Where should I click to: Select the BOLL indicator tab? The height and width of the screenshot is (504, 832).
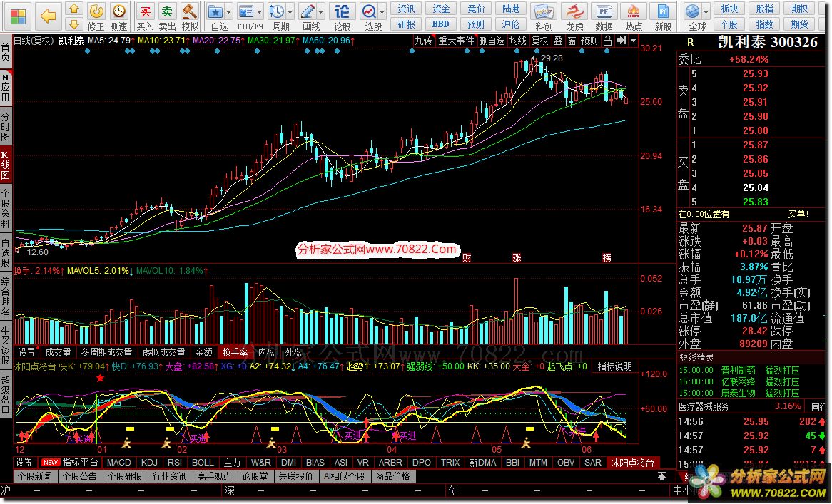[x=203, y=462]
